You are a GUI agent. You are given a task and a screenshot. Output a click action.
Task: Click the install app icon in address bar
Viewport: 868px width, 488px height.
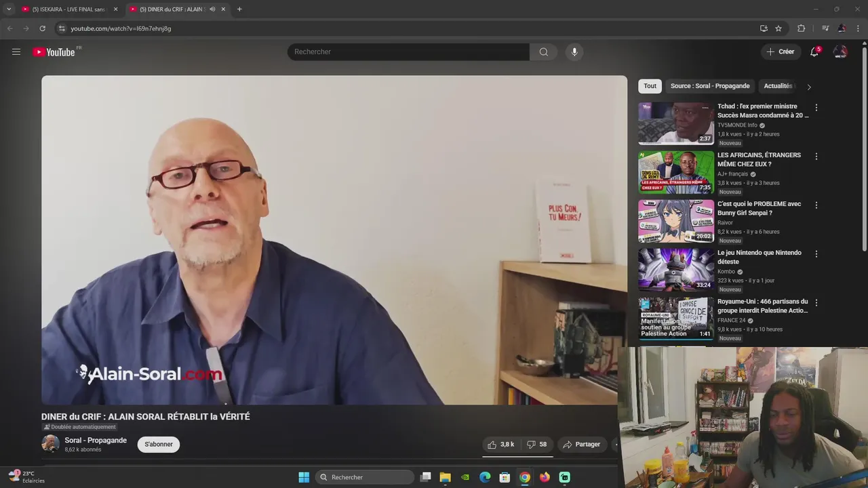click(x=764, y=28)
